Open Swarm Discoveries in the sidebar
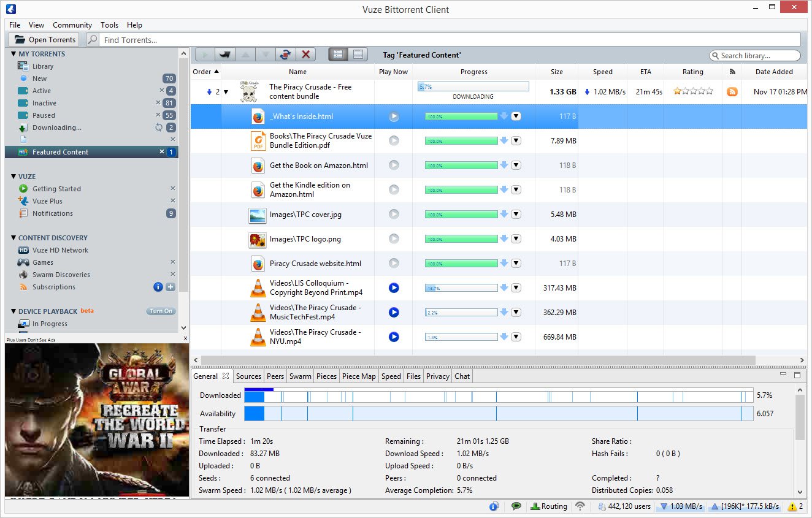812x518 pixels. [x=61, y=275]
